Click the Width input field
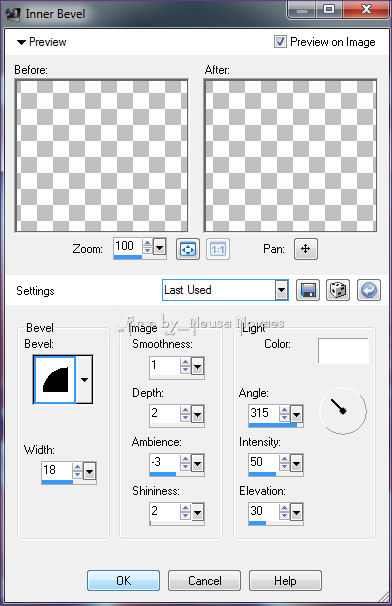 57,470
